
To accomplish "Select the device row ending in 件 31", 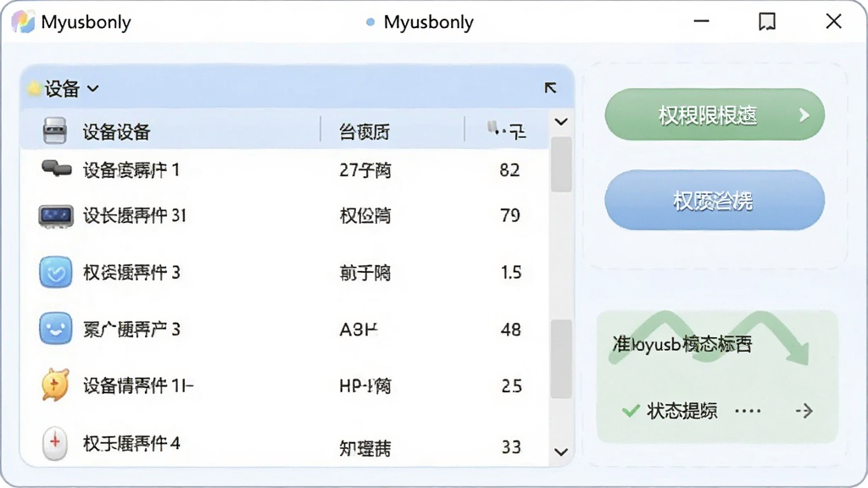I will point(285,215).
